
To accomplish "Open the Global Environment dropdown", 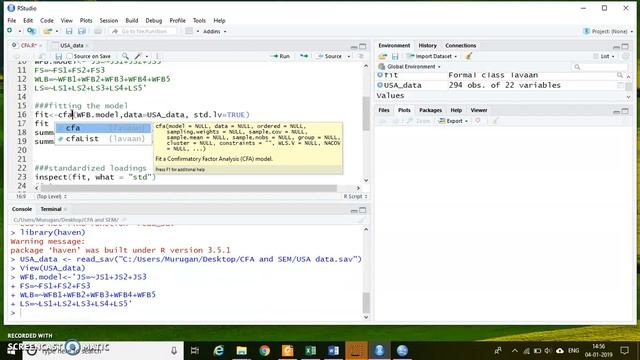I will coord(409,67).
